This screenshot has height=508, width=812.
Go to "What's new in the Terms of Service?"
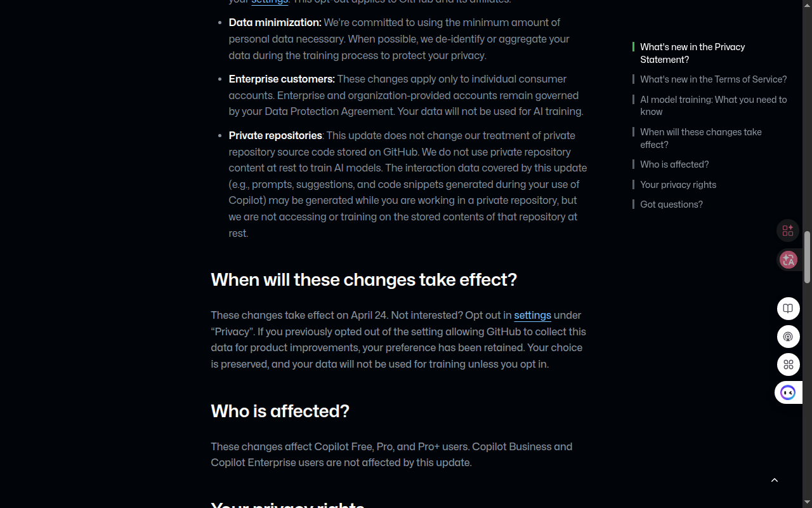coord(713,79)
